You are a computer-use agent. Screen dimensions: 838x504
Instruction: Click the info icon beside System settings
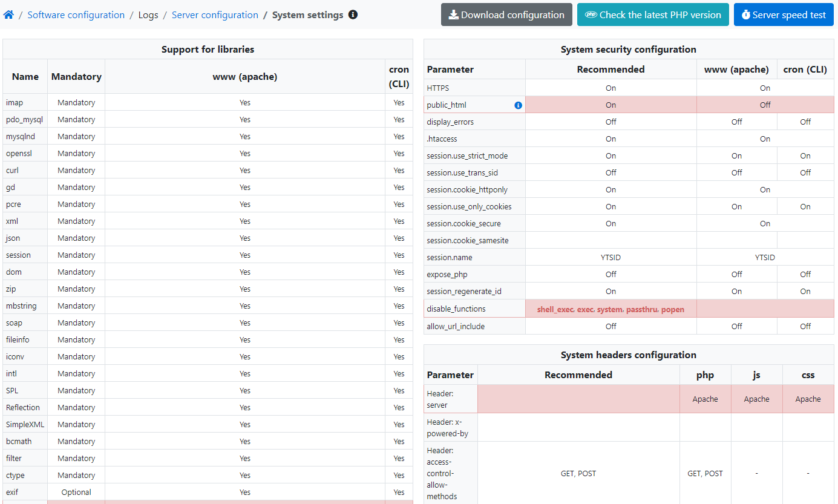tap(353, 15)
